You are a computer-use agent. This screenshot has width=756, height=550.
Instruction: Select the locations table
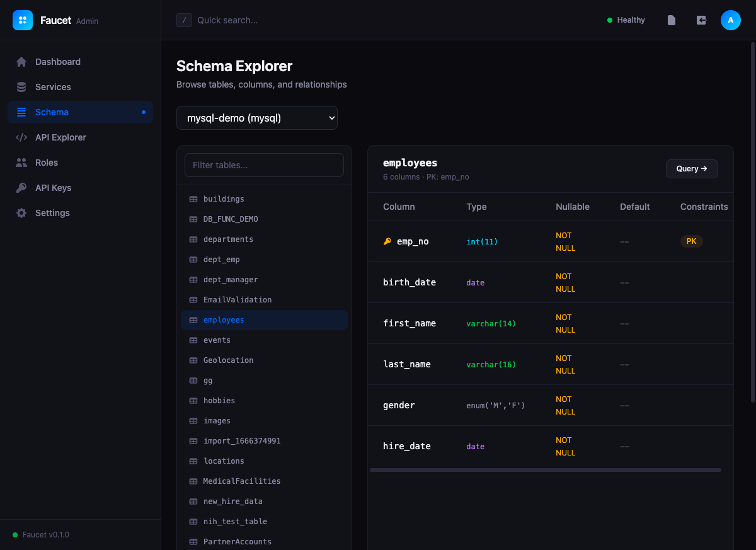pos(264,461)
